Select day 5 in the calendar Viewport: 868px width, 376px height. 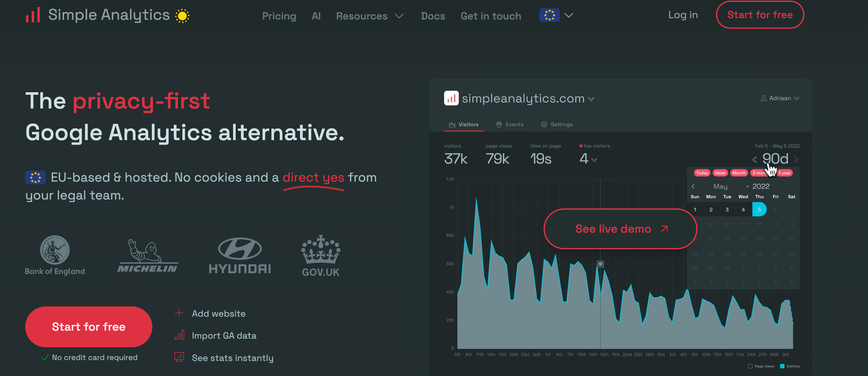(x=759, y=210)
